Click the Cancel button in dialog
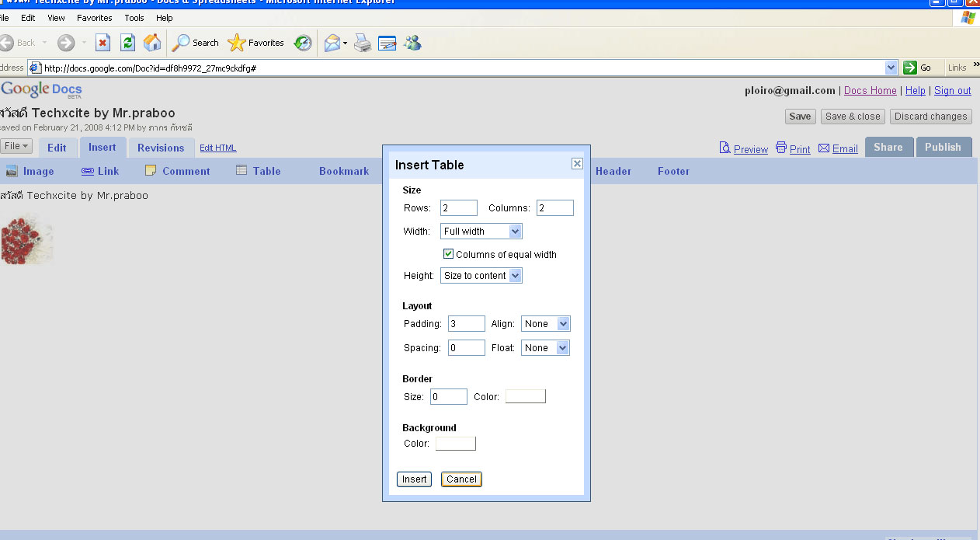 (461, 479)
